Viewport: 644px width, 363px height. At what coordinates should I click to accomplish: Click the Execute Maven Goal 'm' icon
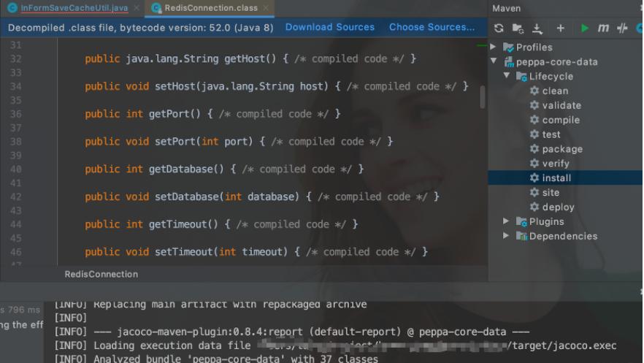(603, 28)
